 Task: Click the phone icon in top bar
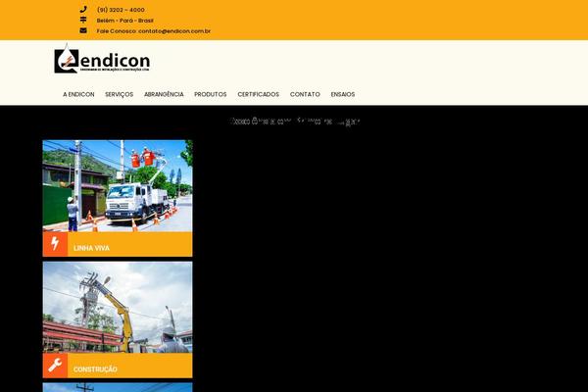pyautogui.click(x=83, y=10)
